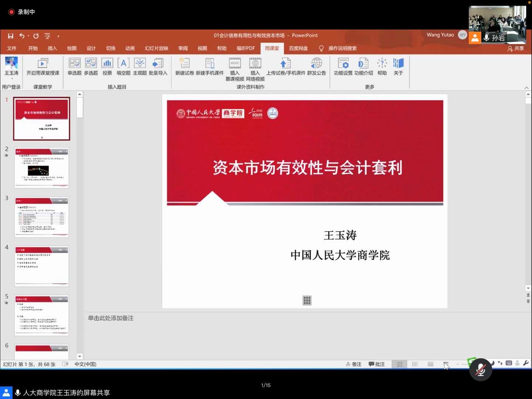Open the undo history dropdown arrow
Image resolution: width=532 pixels, height=399 pixels.
28,36
